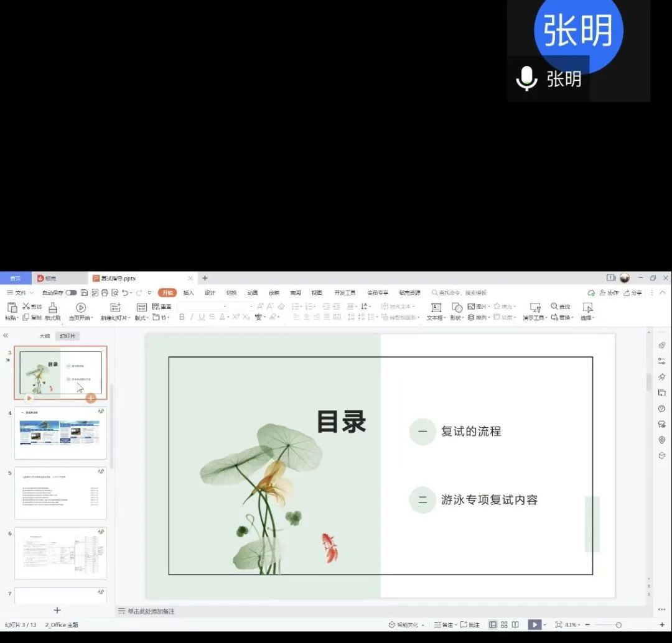This screenshot has height=643, width=672.
Task: Click the Save icon in quick toolbar
Action: [85, 293]
